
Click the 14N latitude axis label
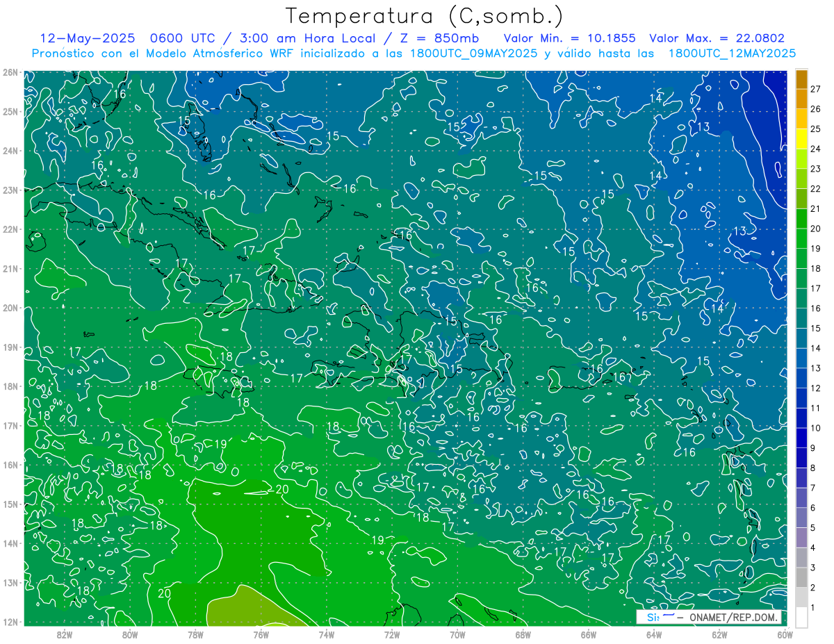pos(10,543)
